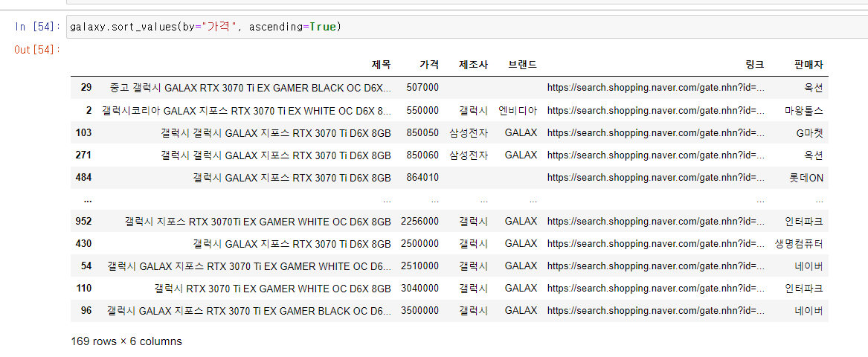Click price value 864010

[422, 177]
